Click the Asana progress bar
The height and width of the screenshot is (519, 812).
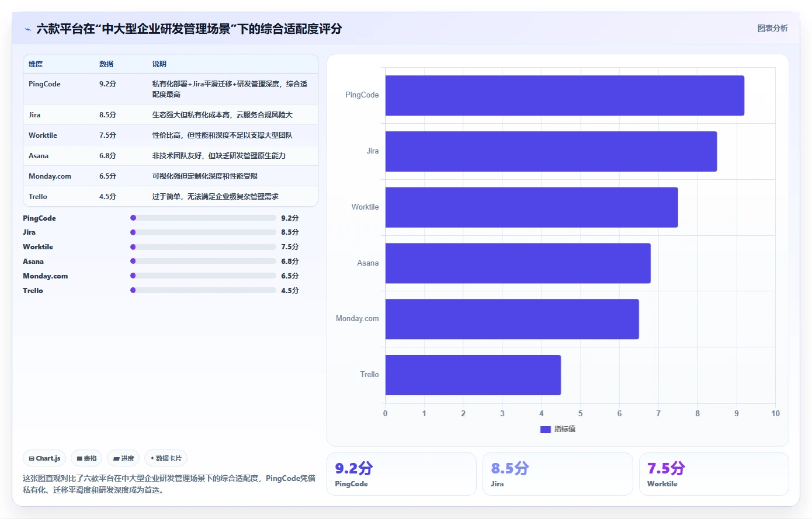(x=203, y=261)
